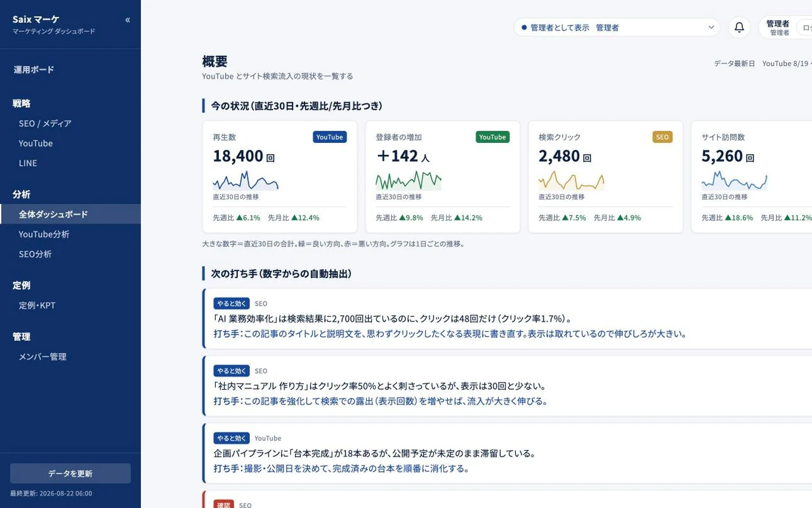The height and width of the screenshot is (508, 812).
Task: Open the AI 業務効率化 action text
Action: [x=450, y=334]
